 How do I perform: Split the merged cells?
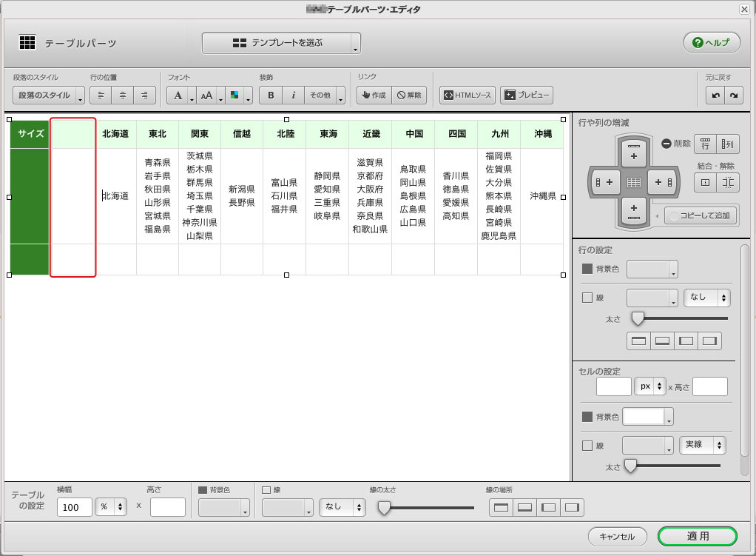tap(728, 182)
